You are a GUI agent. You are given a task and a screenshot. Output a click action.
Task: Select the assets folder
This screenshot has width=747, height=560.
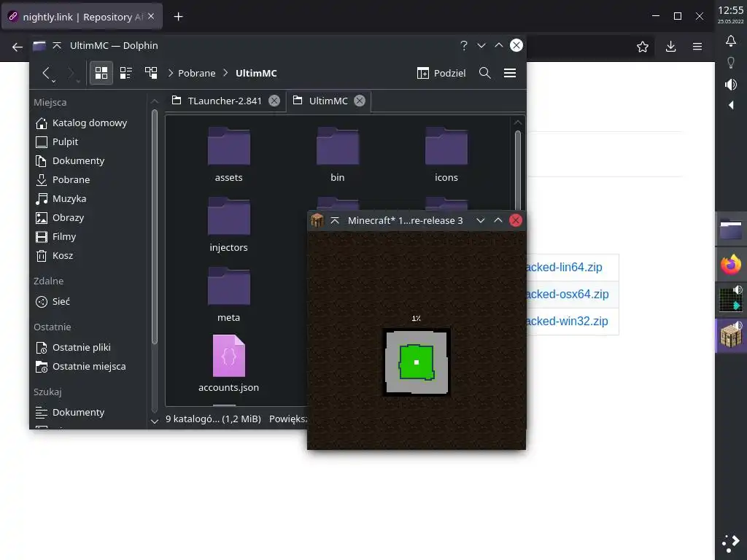coord(228,155)
